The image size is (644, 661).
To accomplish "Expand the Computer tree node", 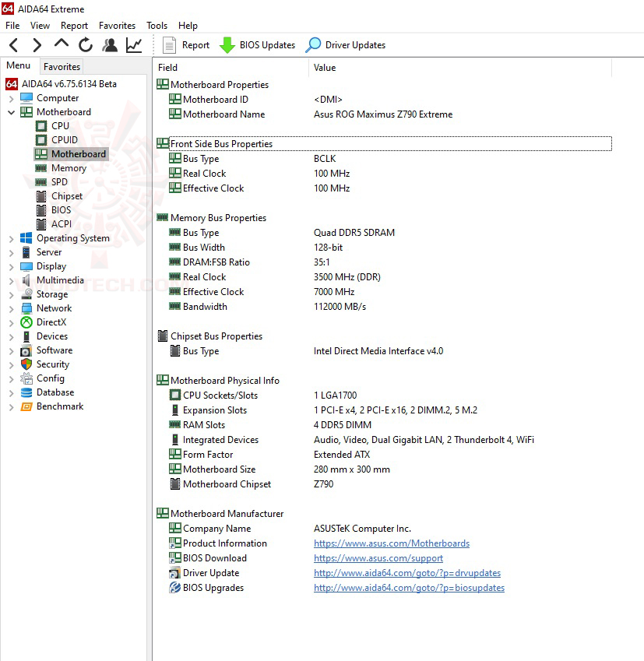I will pos(12,99).
